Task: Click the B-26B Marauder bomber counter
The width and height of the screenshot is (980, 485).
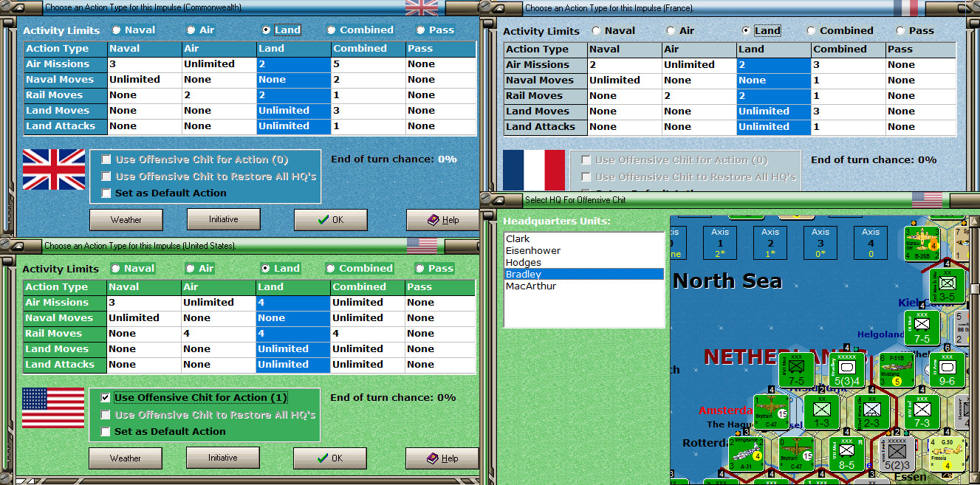Action: tap(922, 244)
